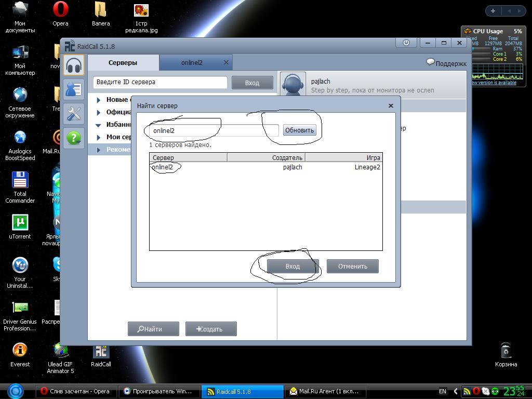Click the Windows Start orb
Viewport: 532px width, 399px height.
click(x=15, y=391)
